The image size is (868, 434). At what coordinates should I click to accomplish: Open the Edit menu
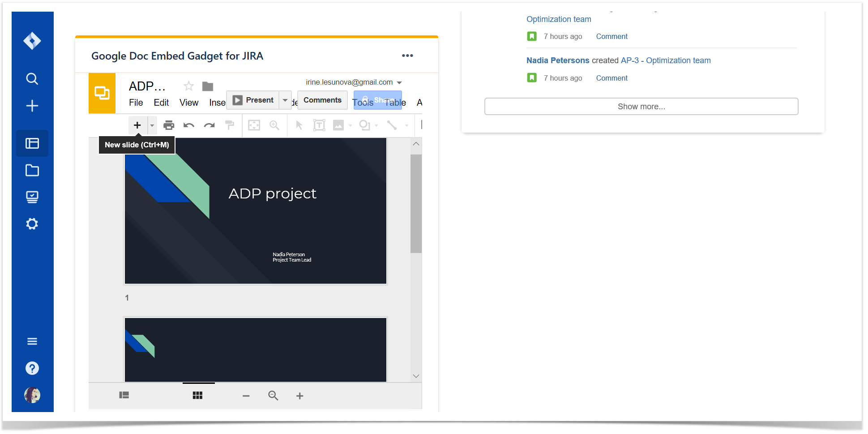click(161, 103)
